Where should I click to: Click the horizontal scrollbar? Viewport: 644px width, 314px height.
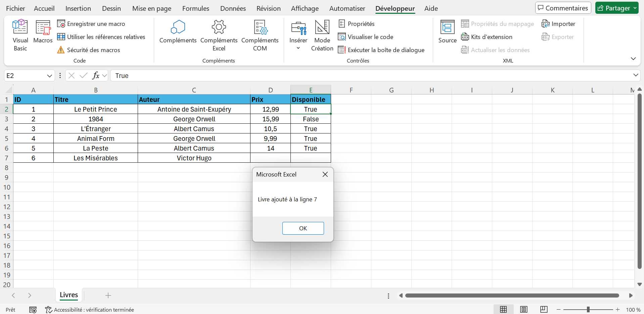pos(512,296)
